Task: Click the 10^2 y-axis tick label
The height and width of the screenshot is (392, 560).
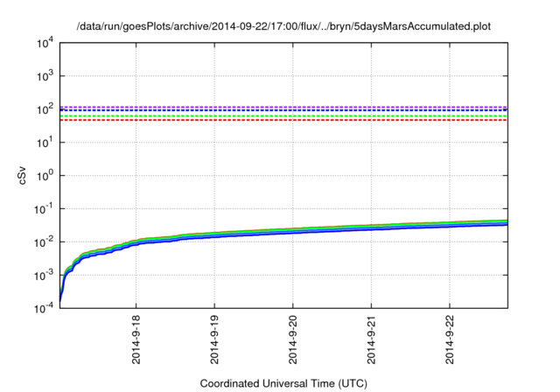Action: (x=45, y=109)
